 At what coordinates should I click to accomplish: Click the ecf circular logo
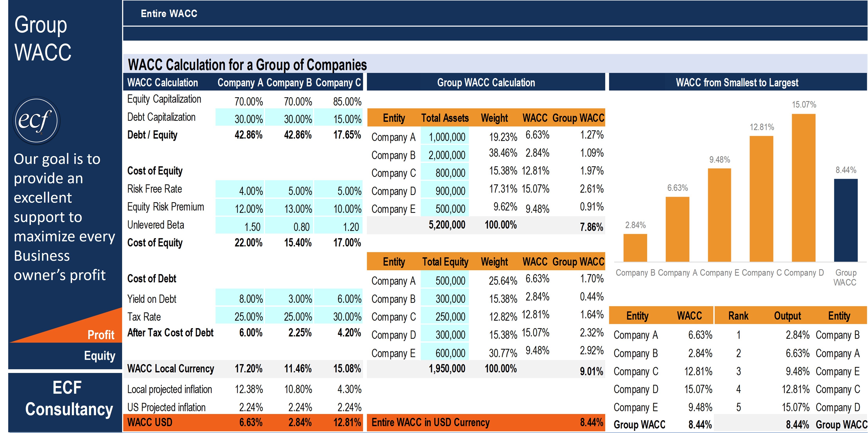pyautogui.click(x=36, y=120)
